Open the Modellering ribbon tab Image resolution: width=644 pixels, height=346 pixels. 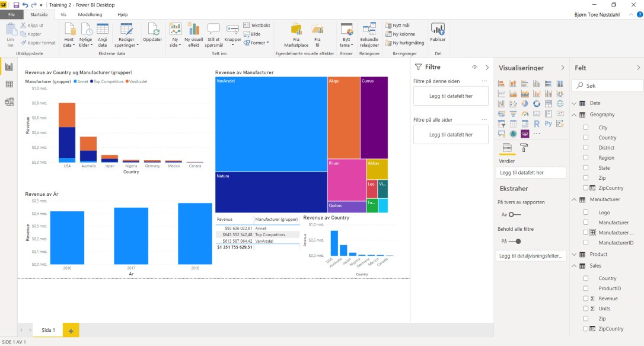(90, 14)
